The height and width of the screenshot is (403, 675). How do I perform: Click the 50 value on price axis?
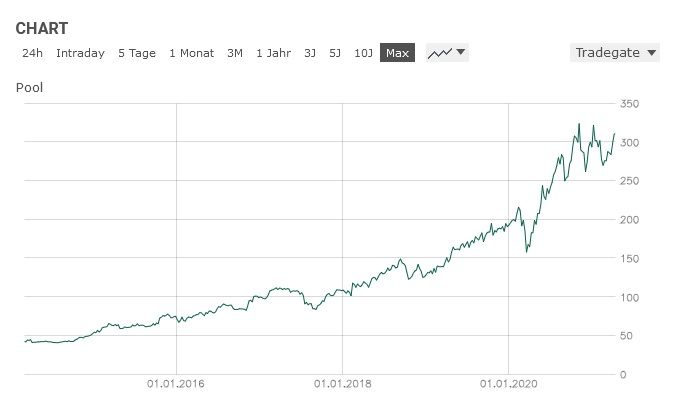626,336
